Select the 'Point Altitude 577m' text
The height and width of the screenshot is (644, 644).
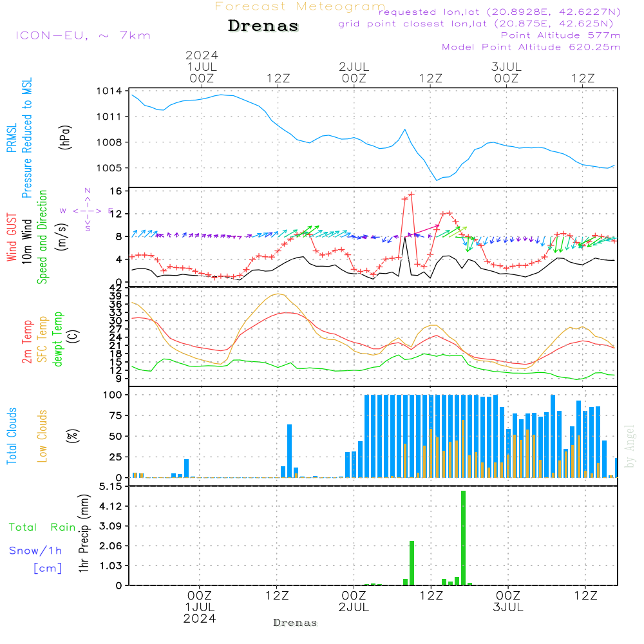coord(561,35)
